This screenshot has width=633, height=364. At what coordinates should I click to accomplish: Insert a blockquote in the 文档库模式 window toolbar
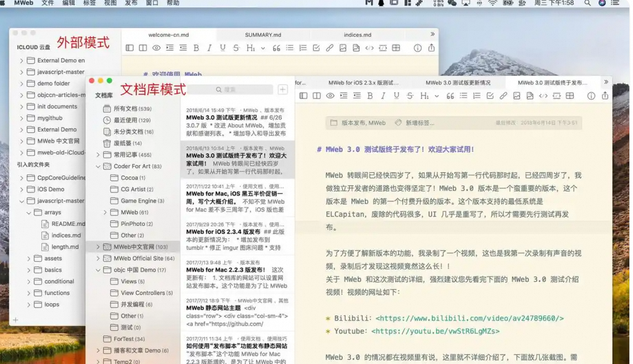(450, 96)
